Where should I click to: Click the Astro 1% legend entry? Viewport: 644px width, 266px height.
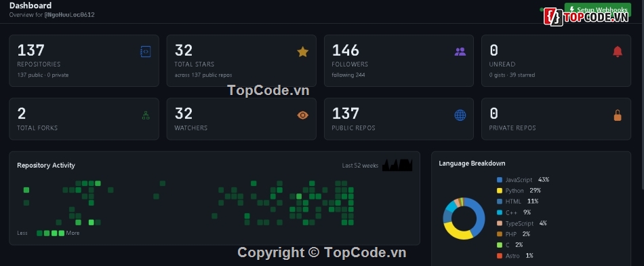tap(515, 256)
